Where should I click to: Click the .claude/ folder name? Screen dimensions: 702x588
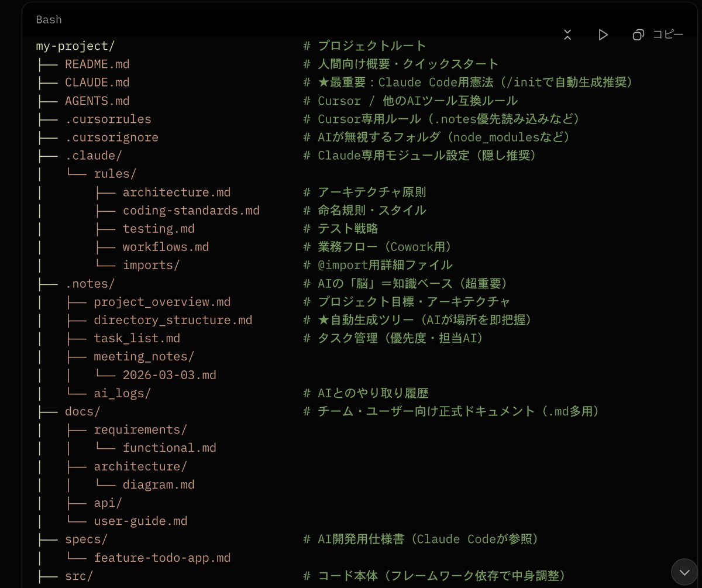(x=94, y=156)
